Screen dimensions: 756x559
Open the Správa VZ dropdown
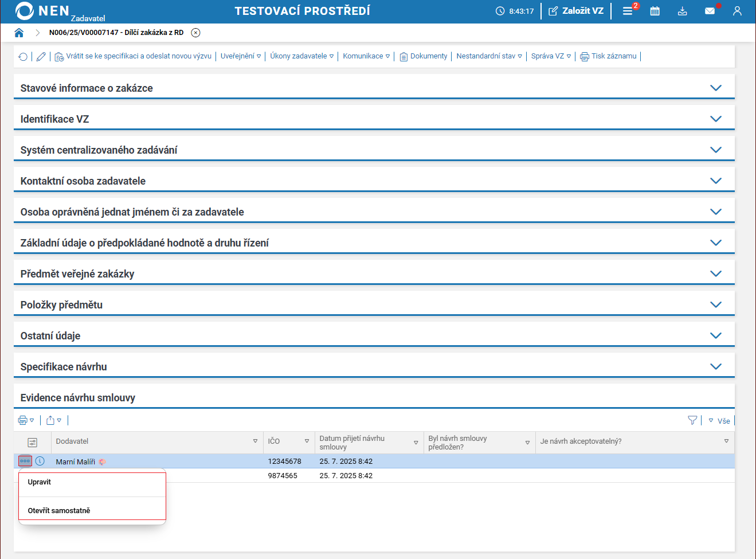[551, 56]
